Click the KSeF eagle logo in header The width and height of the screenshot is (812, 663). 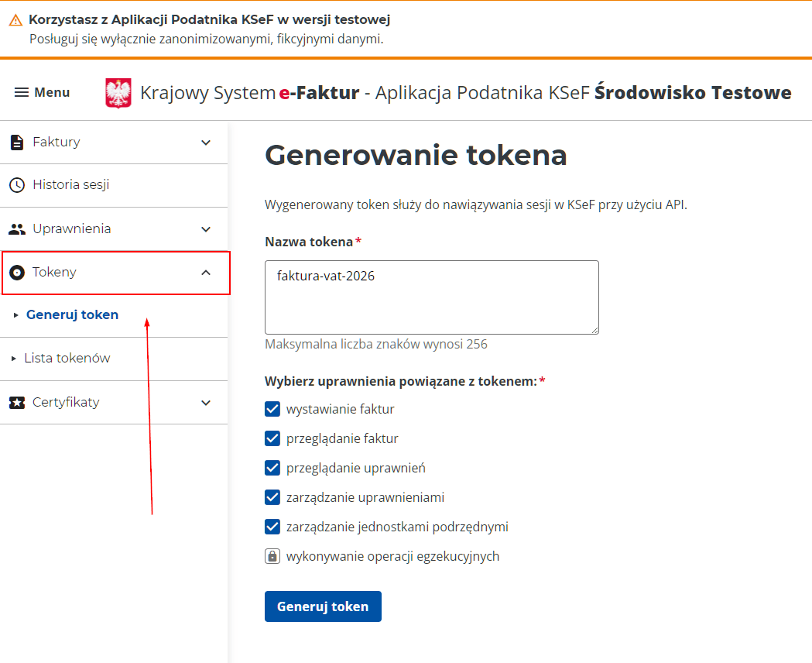pos(118,91)
